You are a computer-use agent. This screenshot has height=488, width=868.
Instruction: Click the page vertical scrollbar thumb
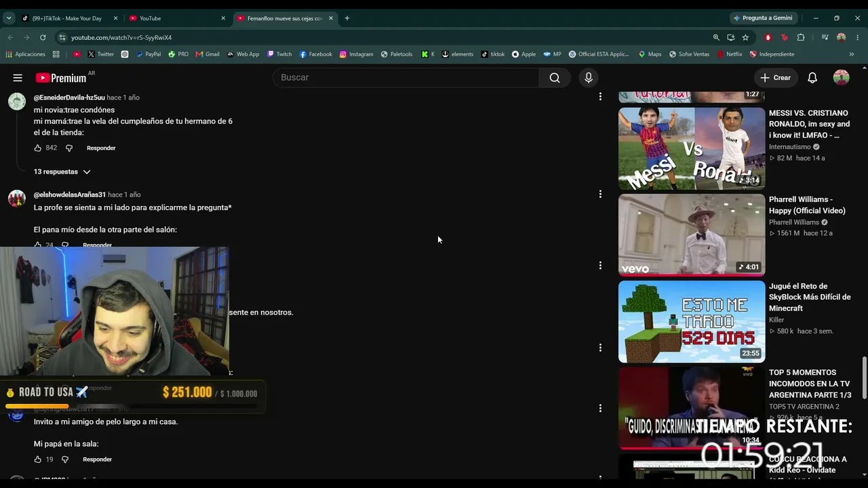coord(864,378)
